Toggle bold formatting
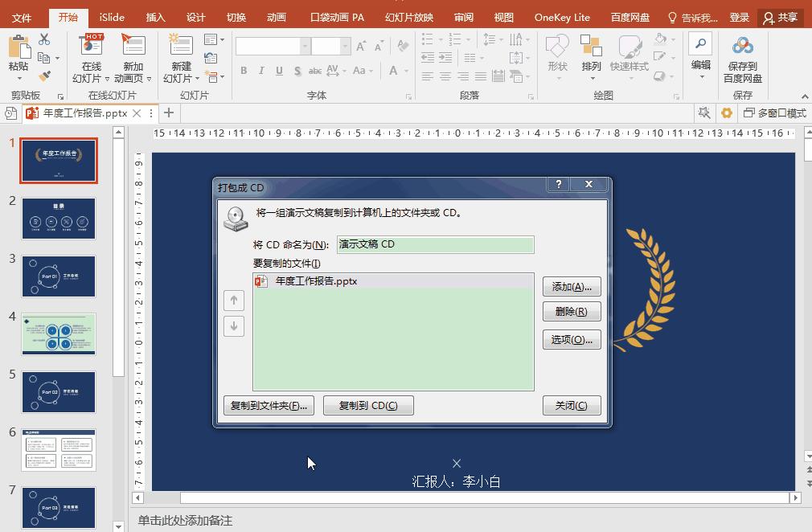The width and height of the screenshot is (812, 532). point(244,72)
